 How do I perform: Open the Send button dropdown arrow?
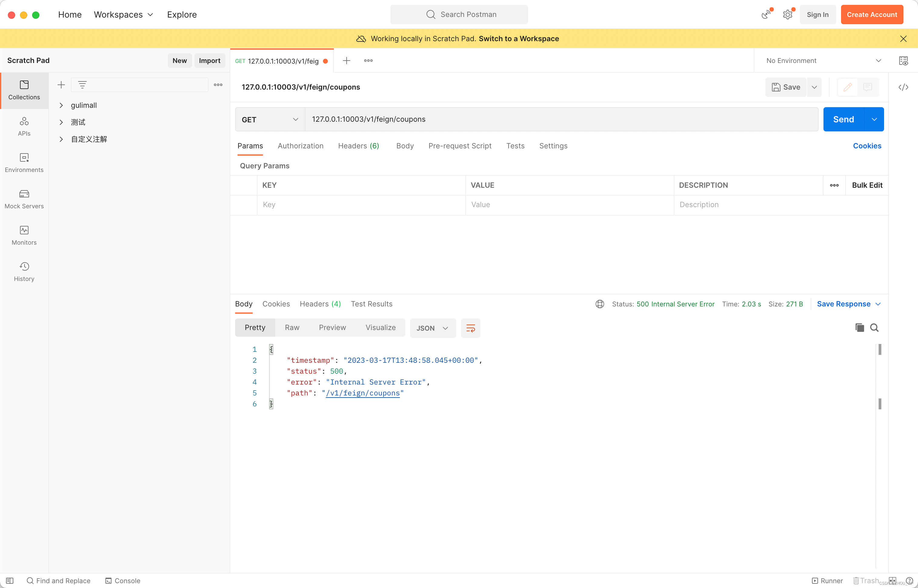pos(874,120)
